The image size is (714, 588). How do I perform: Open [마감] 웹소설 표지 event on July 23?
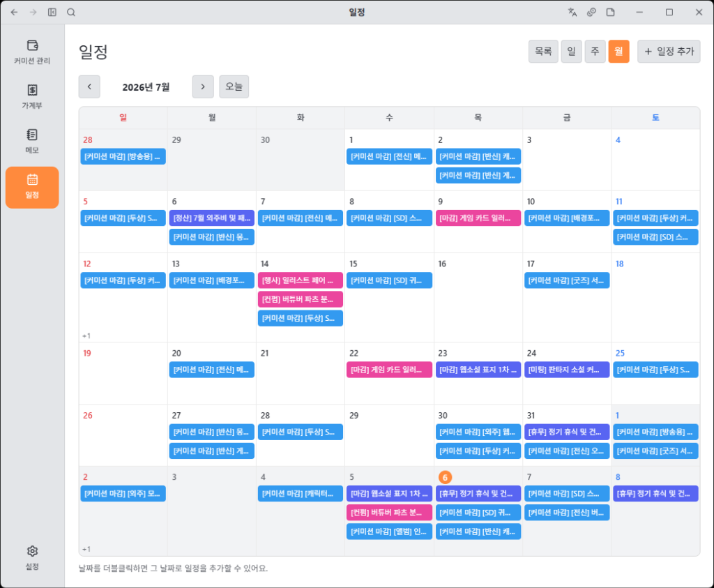point(478,370)
